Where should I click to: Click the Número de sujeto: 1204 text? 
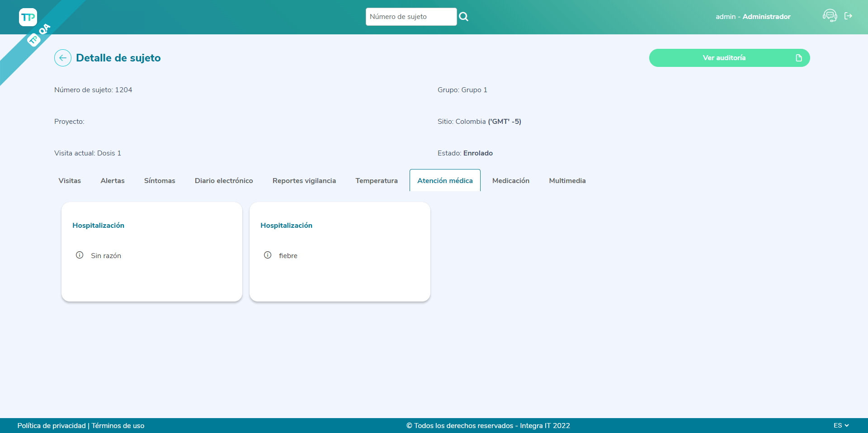coord(93,90)
